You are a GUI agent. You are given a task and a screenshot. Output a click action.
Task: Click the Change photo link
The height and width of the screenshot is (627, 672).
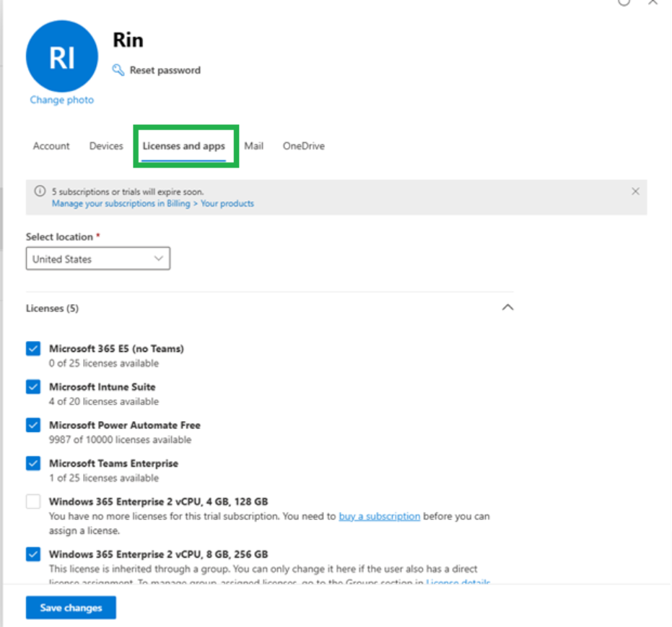pos(62,100)
